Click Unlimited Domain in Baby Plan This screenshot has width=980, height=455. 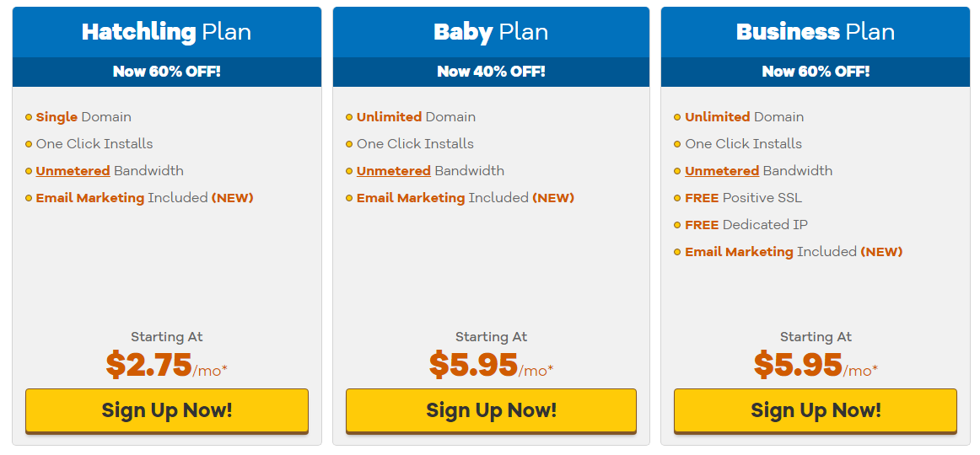(x=416, y=117)
